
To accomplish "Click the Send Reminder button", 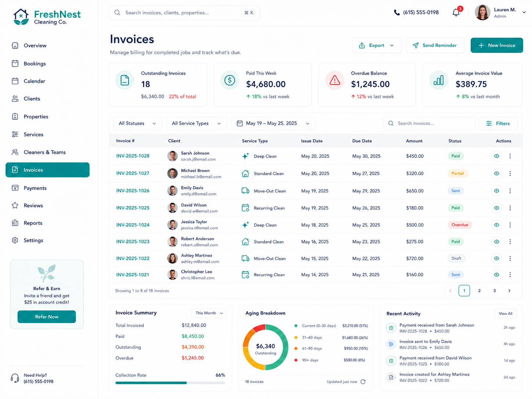I will coord(435,45).
